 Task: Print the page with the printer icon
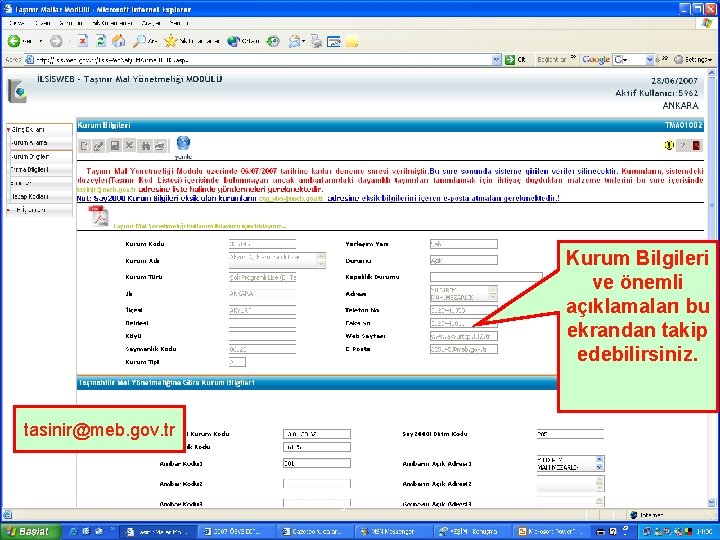click(316, 41)
